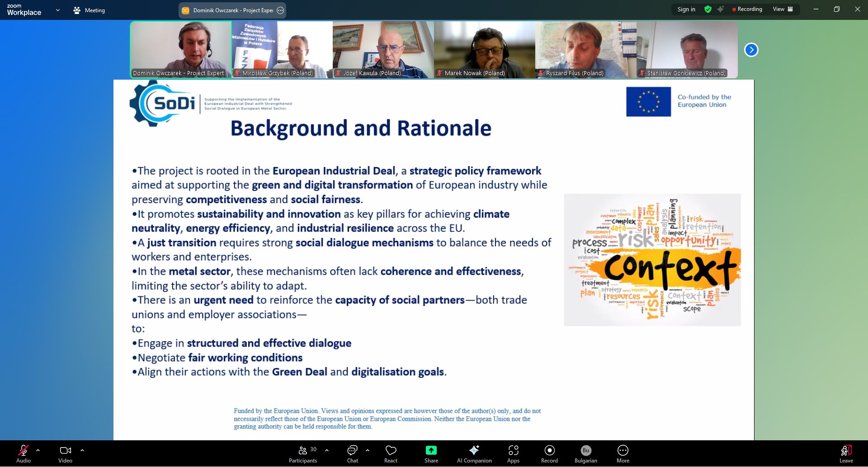Click the Sign in button
Image resolution: width=868 pixels, height=467 pixels.
pos(686,9)
